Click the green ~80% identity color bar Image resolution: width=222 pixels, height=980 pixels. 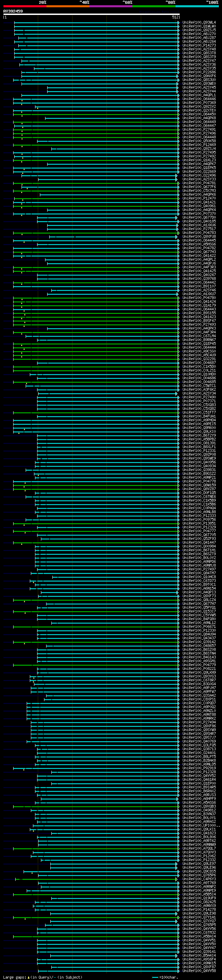[154, 6]
